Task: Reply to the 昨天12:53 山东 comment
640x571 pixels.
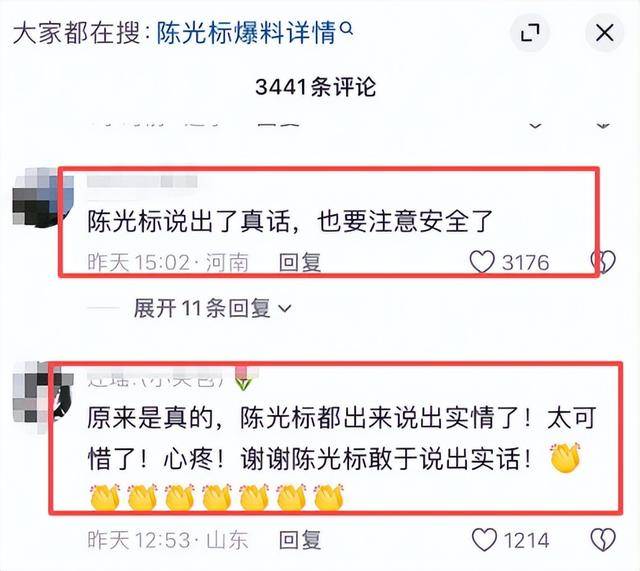Action: 300,540
